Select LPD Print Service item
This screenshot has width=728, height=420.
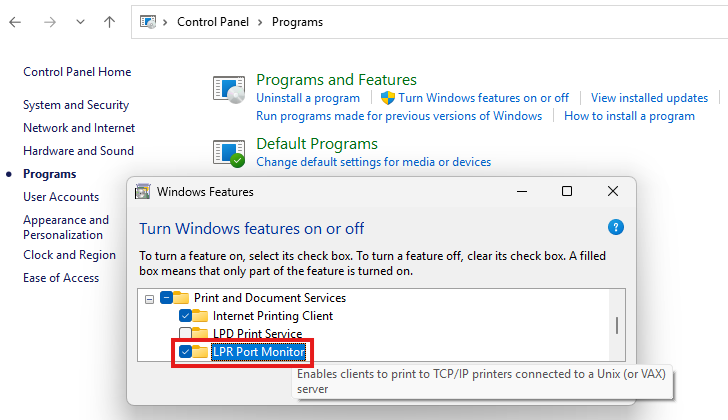(257, 334)
